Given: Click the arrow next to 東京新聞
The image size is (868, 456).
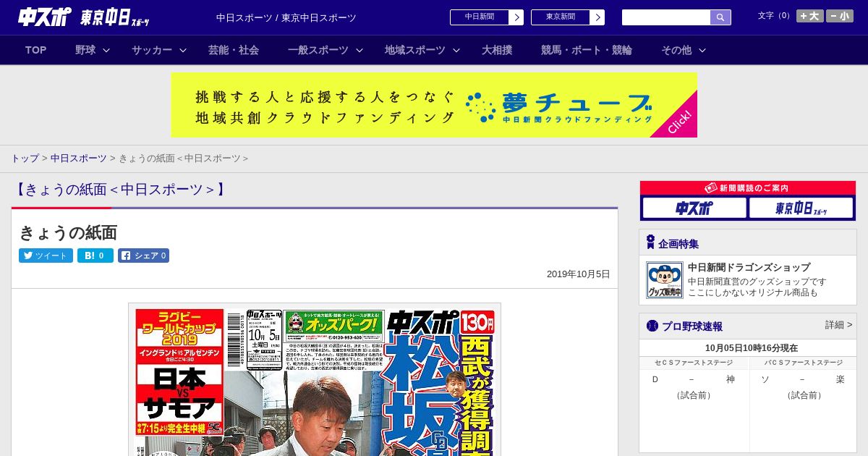Looking at the screenshot, I should tap(597, 17).
